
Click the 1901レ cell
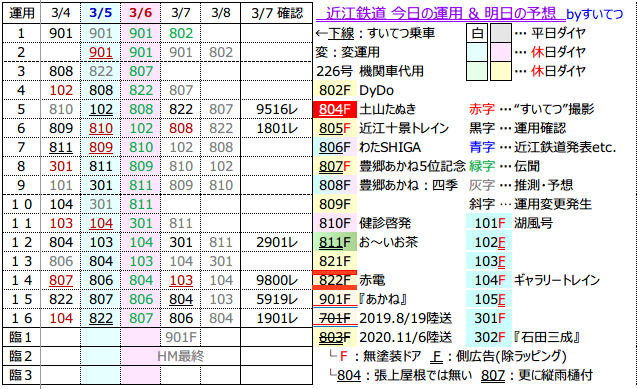click(277, 318)
